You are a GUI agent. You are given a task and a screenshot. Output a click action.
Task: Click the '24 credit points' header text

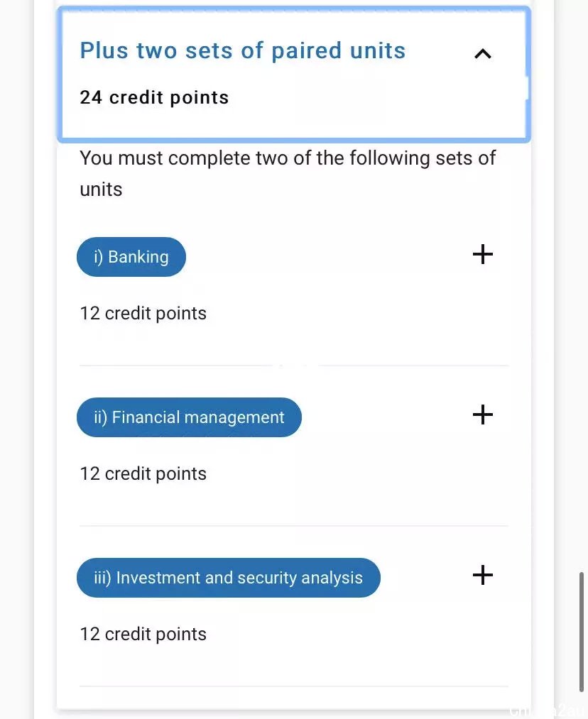tap(154, 98)
